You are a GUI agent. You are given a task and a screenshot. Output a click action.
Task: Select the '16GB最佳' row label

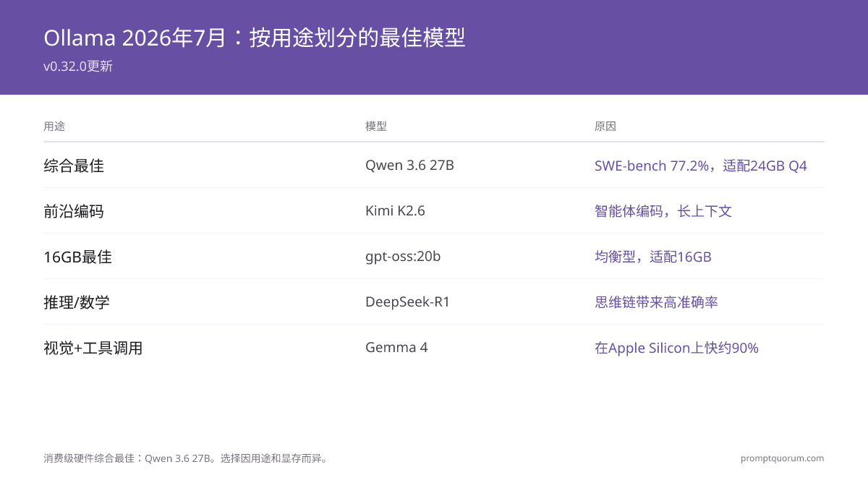tap(77, 257)
